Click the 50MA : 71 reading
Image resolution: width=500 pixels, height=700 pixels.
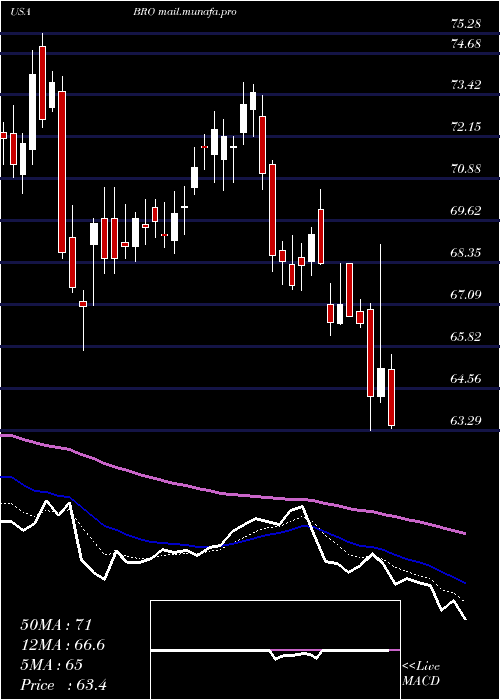coord(56,625)
